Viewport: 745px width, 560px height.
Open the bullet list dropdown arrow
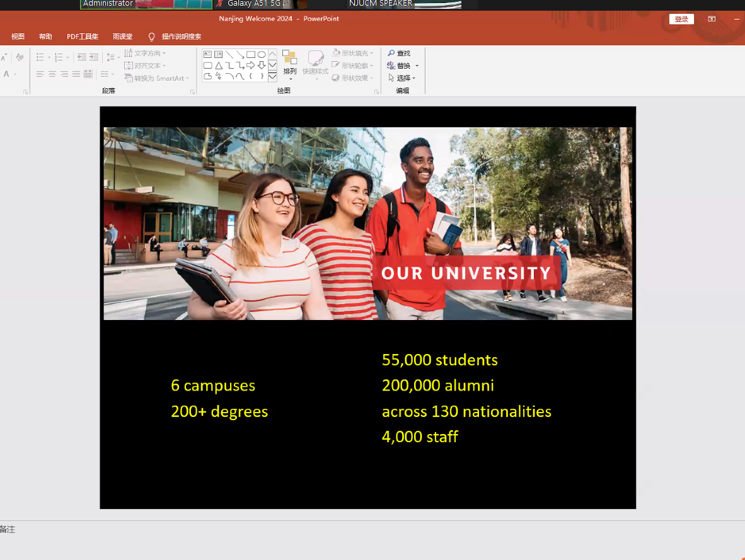tap(49, 58)
